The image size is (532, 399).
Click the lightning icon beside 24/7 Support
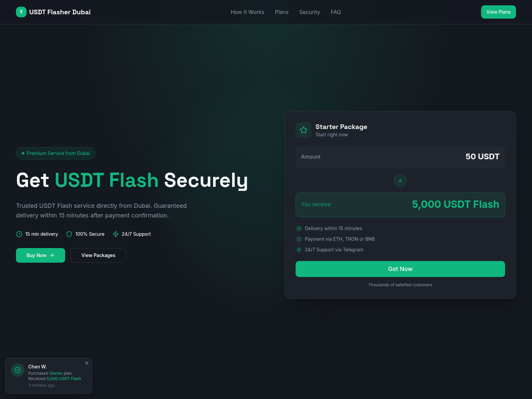pos(116,234)
